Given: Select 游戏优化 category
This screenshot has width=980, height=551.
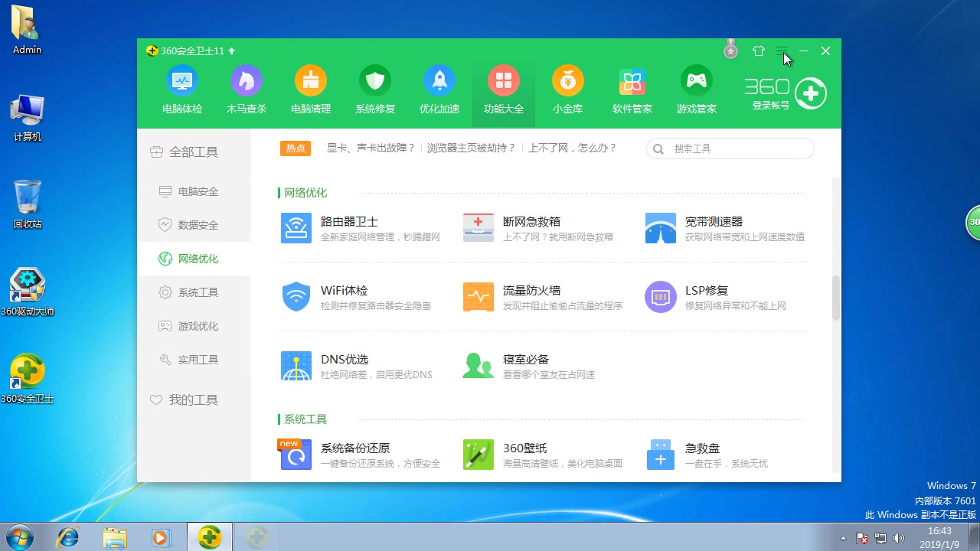Looking at the screenshot, I should tap(194, 326).
